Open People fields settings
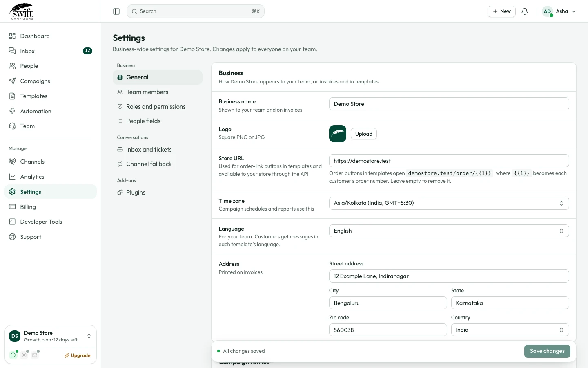 tap(158, 121)
